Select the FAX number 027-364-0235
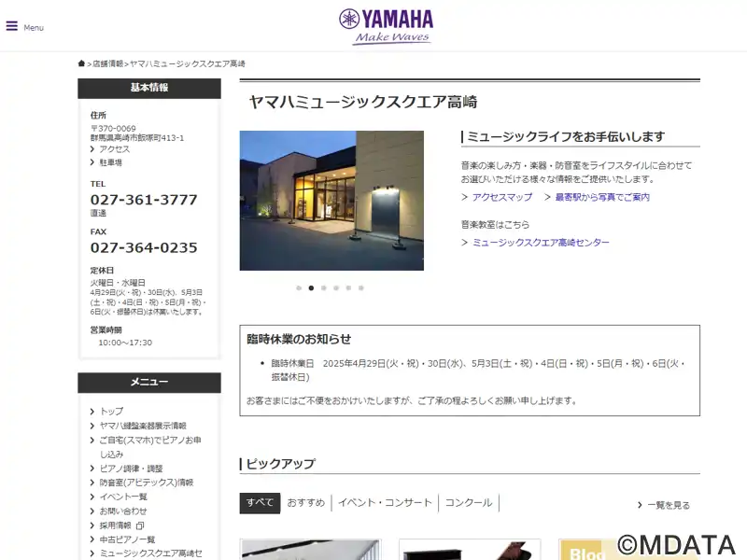The height and width of the screenshot is (560, 747). (144, 247)
